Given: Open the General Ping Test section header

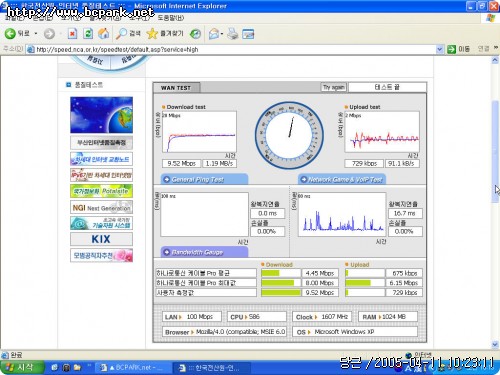Looking at the screenshot, I should coord(204,179).
